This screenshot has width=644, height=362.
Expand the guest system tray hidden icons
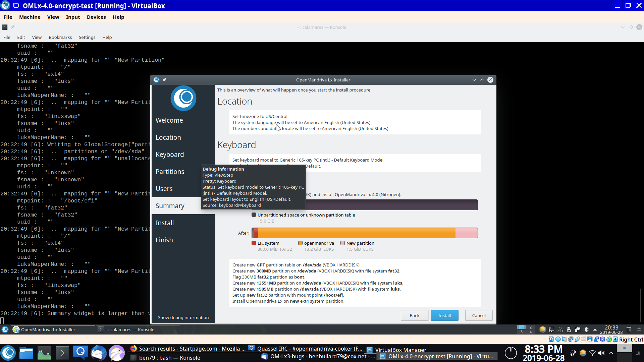pyautogui.click(x=595, y=329)
